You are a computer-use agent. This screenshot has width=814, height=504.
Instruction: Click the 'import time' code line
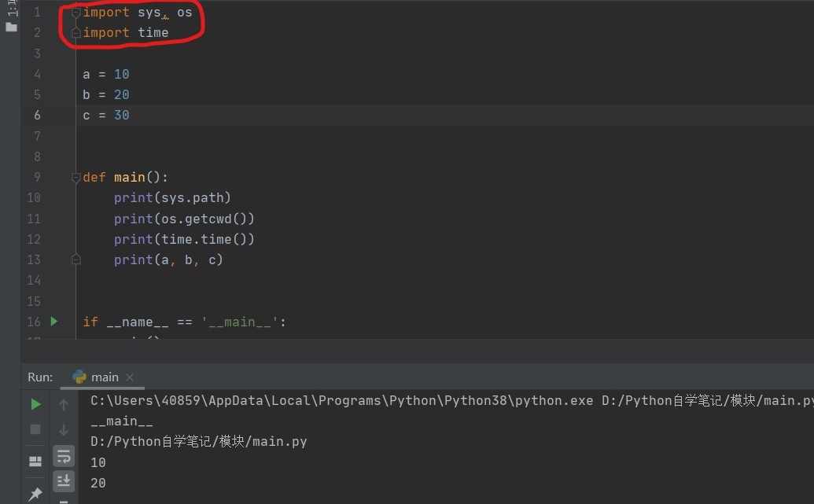[x=126, y=33]
